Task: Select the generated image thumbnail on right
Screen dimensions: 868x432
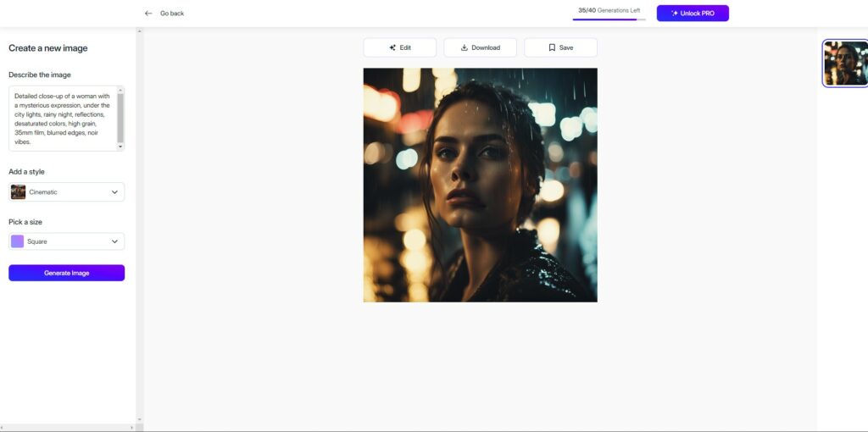Action: (845, 64)
